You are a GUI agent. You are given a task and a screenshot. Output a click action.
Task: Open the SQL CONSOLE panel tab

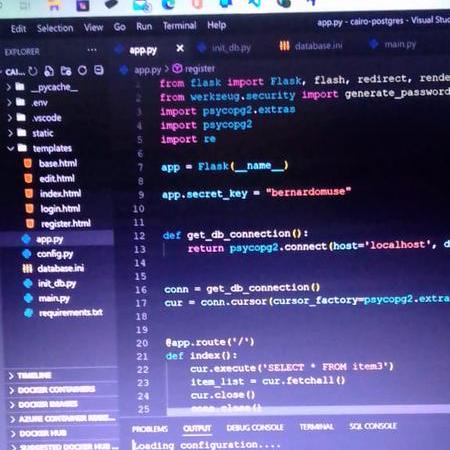tap(373, 426)
